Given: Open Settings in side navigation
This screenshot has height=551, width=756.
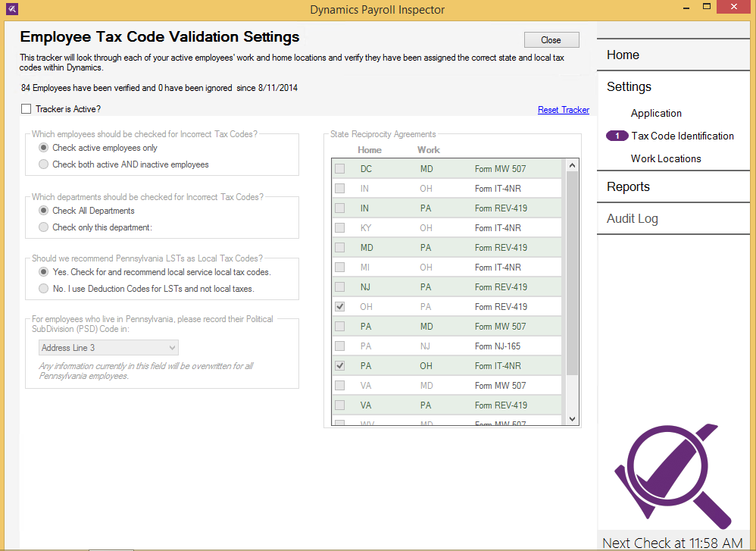Looking at the screenshot, I should coord(629,87).
